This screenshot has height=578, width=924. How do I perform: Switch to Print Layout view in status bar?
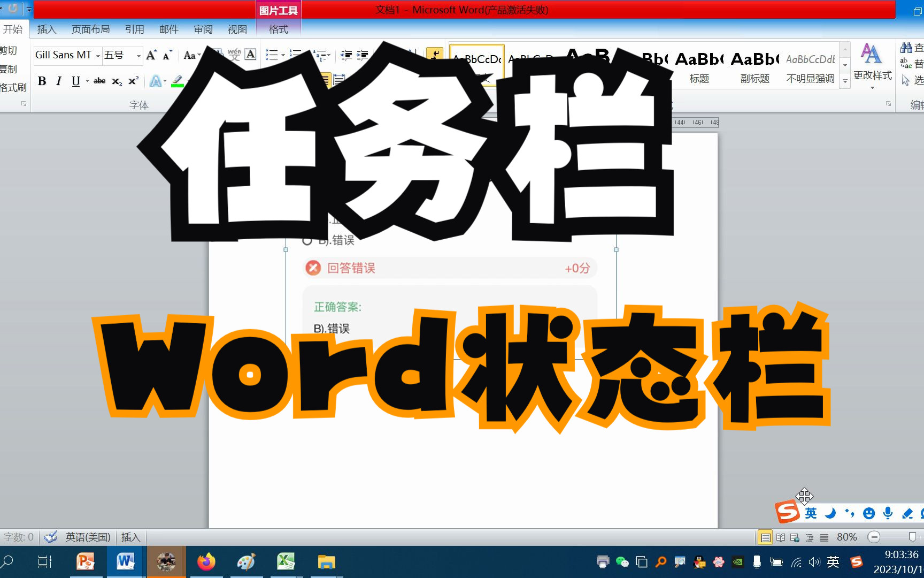[766, 537]
